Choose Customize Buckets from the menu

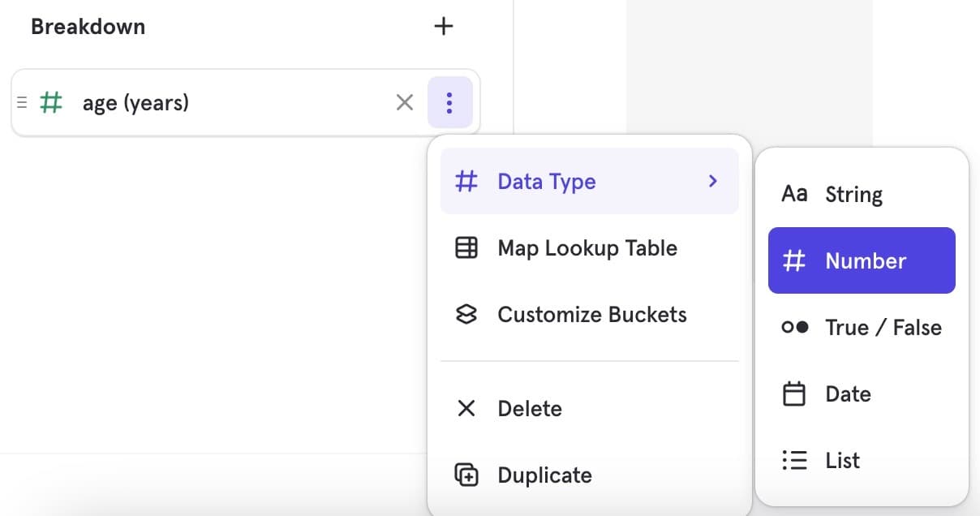592,315
